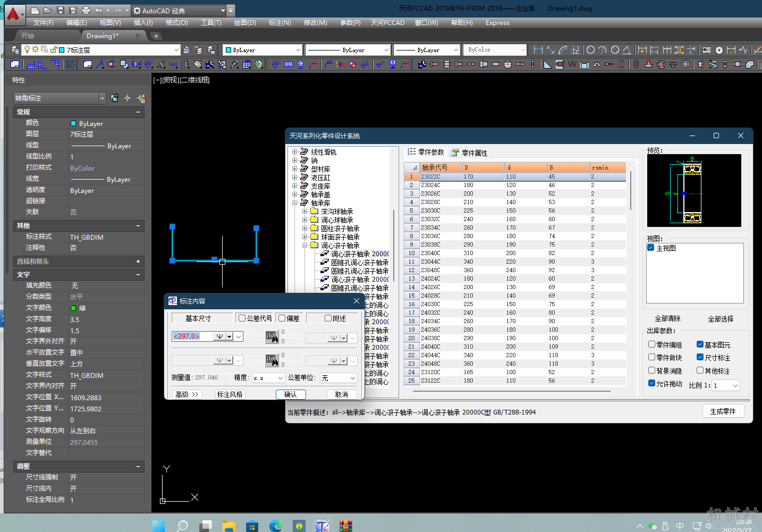Click the 高级 >> button
Image resolution: width=762 pixels, height=532 pixels.
tap(187, 394)
